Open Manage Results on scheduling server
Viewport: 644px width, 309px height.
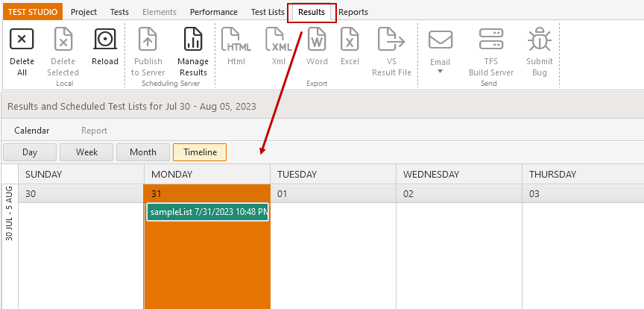tap(193, 39)
